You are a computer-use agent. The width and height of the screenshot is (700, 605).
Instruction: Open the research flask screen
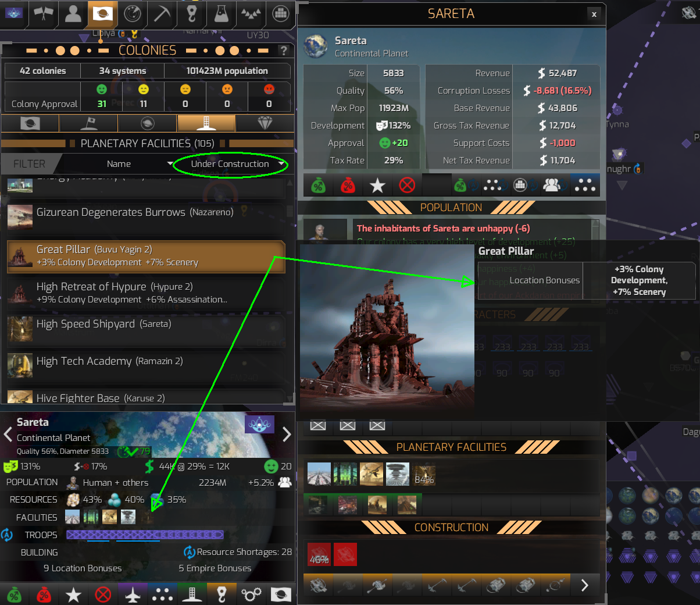click(222, 13)
